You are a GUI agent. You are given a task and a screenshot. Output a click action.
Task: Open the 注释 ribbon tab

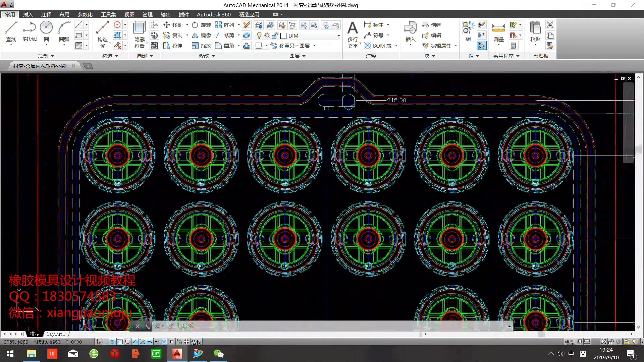(x=46, y=14)
